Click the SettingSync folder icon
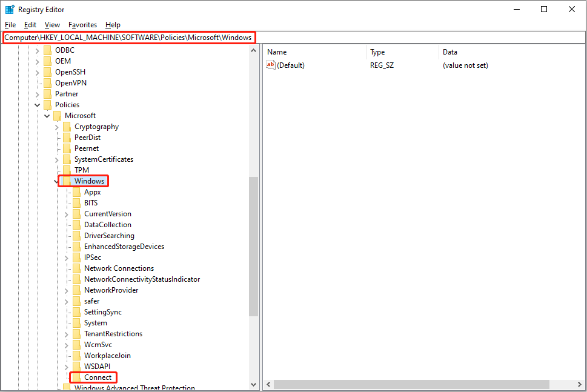The width and height of the screenshot is (587, 392). coord(77,312)
